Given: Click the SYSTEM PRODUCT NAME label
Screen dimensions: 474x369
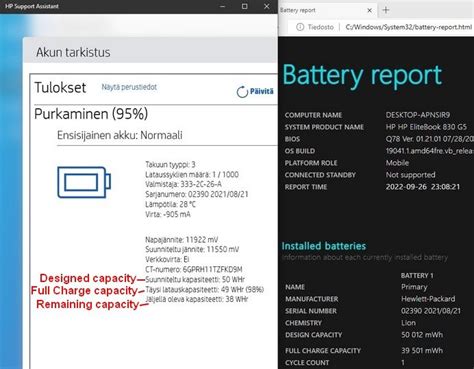Looking at the screenshot, I should click(x=324, y=127).
